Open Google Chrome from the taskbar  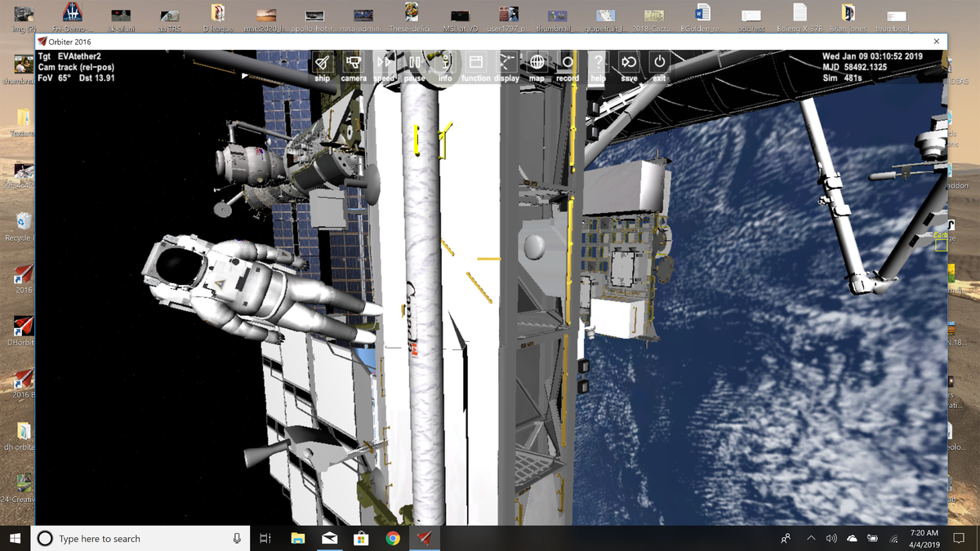393,538
